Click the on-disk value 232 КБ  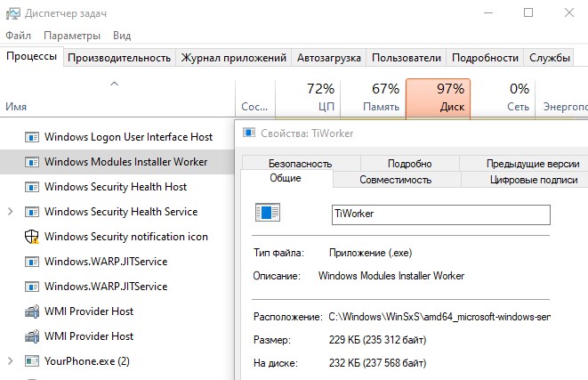pos(378,363)
